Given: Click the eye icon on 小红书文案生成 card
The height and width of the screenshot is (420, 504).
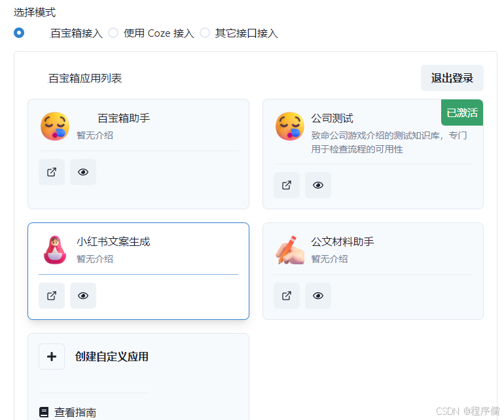Looking at the screenshot, I should coord(83,296).
